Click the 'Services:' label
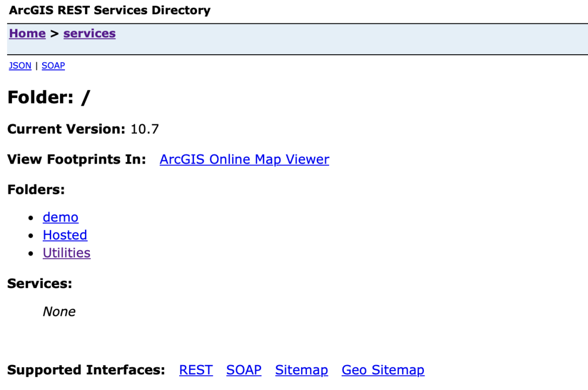Screen dimensions: 588x390 point(40,283)
